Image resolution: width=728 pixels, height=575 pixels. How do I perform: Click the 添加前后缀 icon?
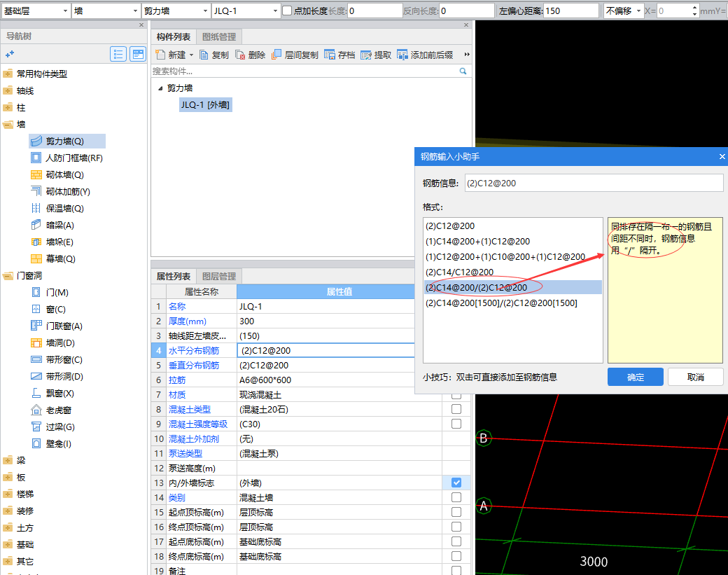pos(402,55)
